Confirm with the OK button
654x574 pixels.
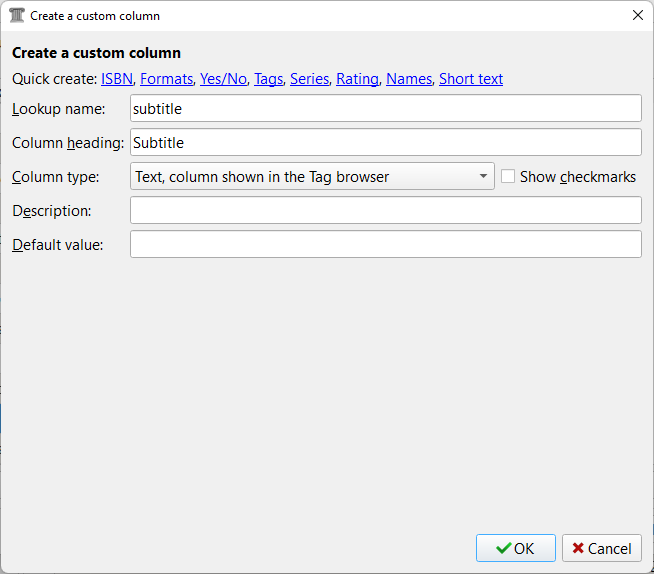coord(515,548)
